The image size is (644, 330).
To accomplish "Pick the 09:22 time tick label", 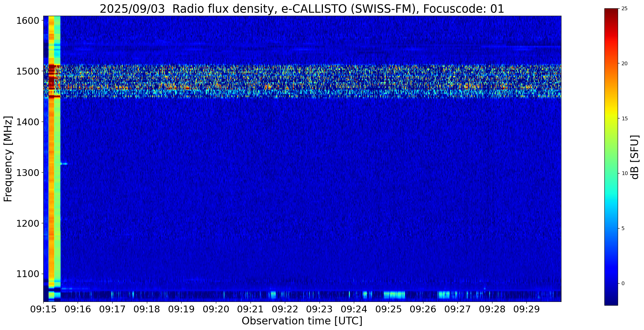I will pos(285,309).
